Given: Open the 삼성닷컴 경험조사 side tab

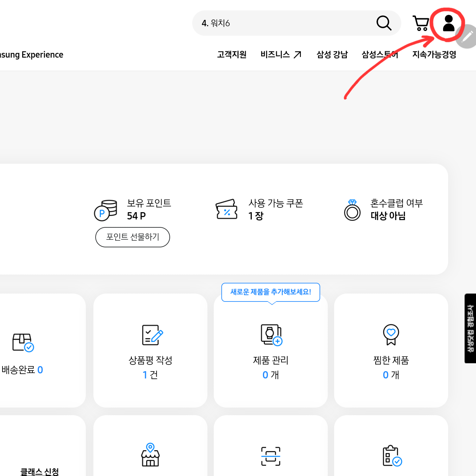Looking at the screenshot, I should [470, 328].
